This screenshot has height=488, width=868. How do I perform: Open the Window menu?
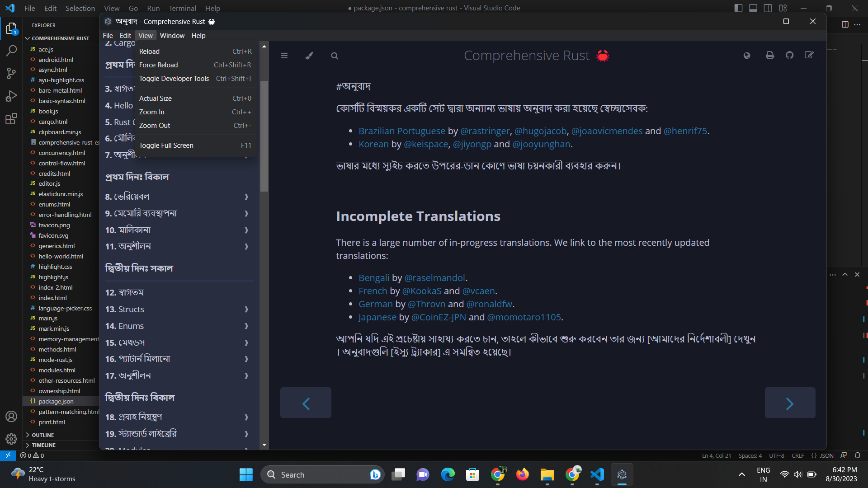click(172, 36)
